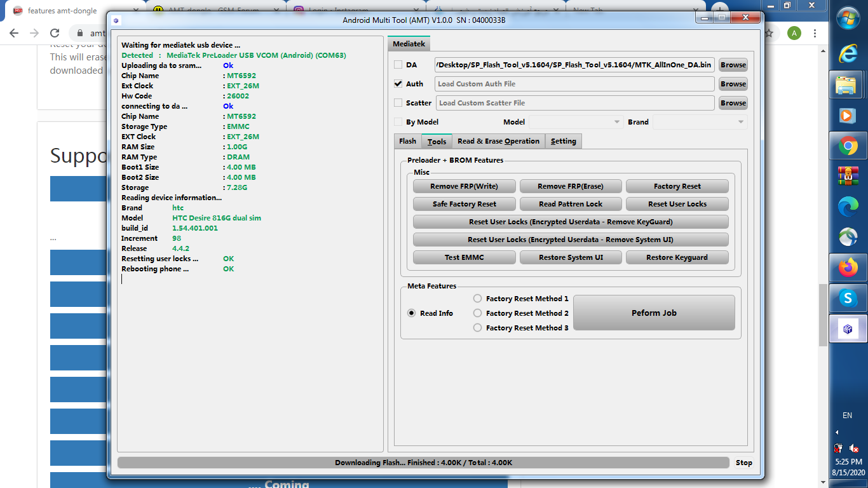This screenshot has height=488, width=868.
Task: Click the lock icon in Chrome address bar
Action: (81, 33)
